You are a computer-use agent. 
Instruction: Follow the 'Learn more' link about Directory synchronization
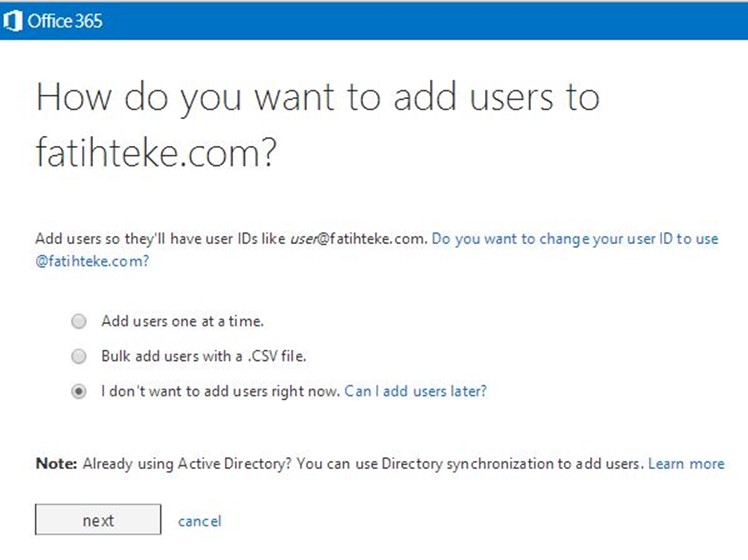686,464
